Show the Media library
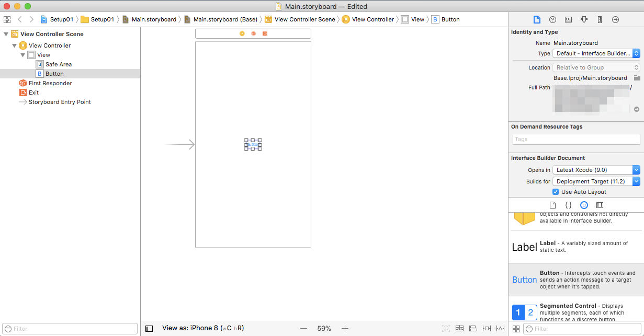This screenshot has height=336, width=644. tap(600, 205)
